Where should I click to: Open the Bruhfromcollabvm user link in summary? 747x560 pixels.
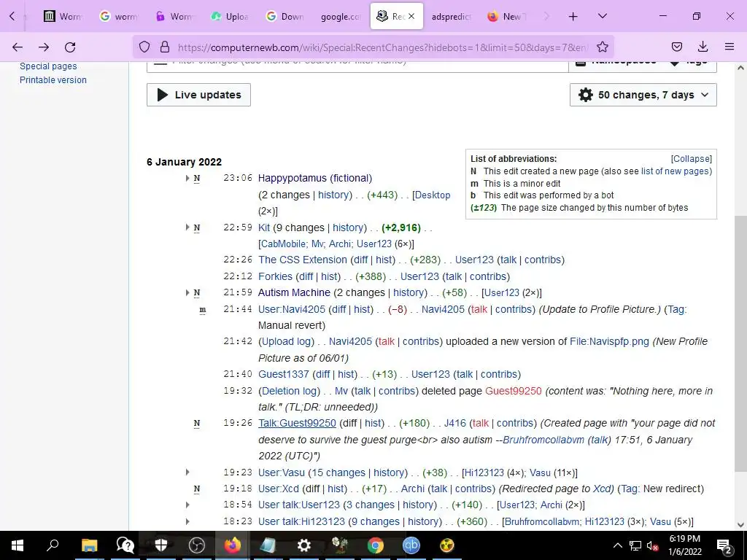(x=543, y=440)
